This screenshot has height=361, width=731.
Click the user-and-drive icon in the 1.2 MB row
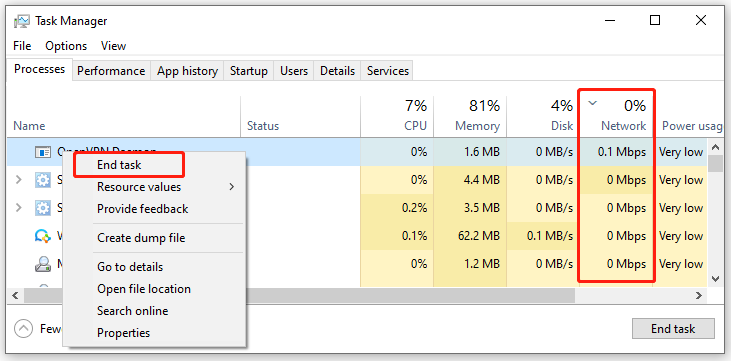tap(43, 264)
